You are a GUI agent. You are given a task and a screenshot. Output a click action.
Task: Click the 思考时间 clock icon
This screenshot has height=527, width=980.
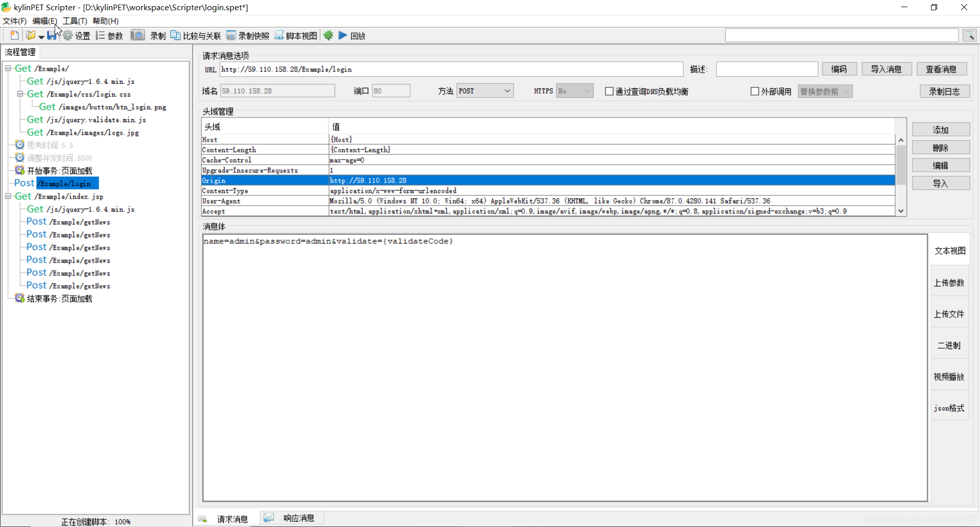pos(20,145)
